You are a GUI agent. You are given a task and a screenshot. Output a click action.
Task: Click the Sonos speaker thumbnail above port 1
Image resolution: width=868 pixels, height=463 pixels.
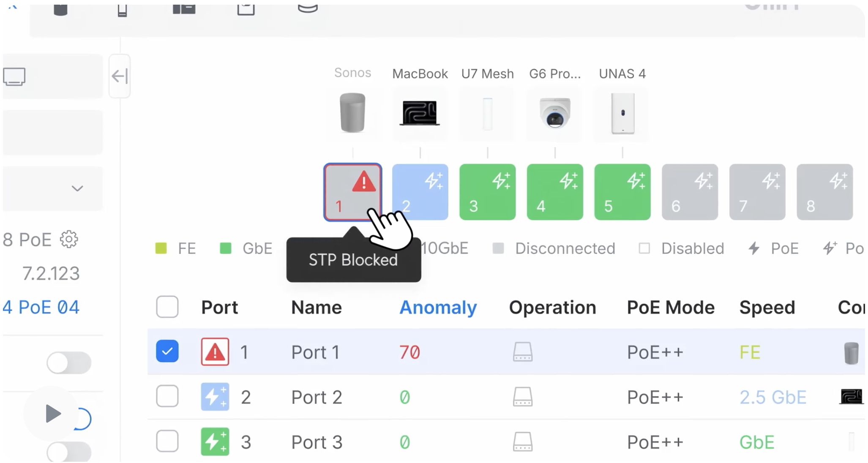pyautogui.click(x=352, y=114)
